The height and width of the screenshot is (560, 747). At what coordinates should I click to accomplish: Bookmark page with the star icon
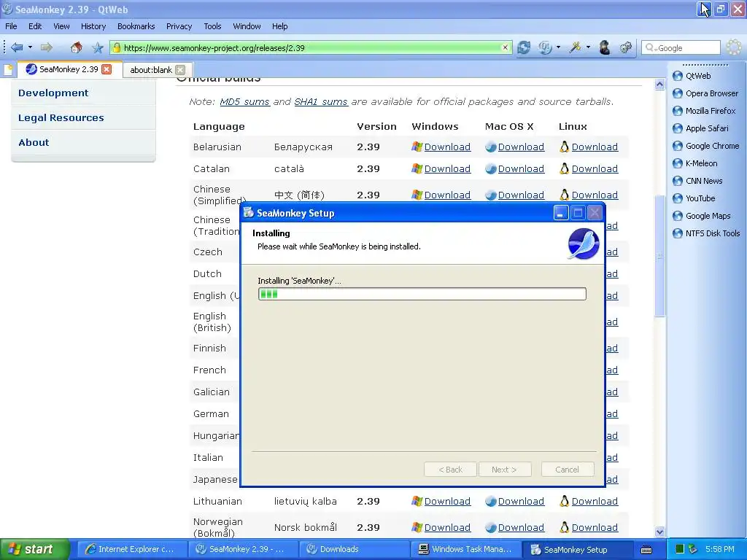[x=98, y=47]
